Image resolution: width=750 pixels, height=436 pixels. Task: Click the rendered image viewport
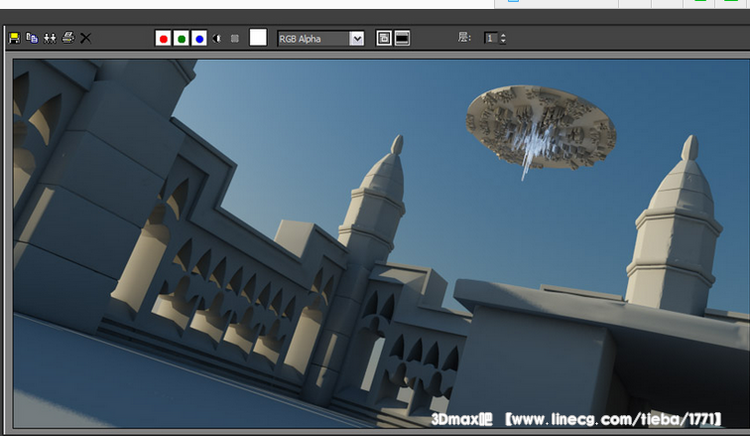[381, 244]
